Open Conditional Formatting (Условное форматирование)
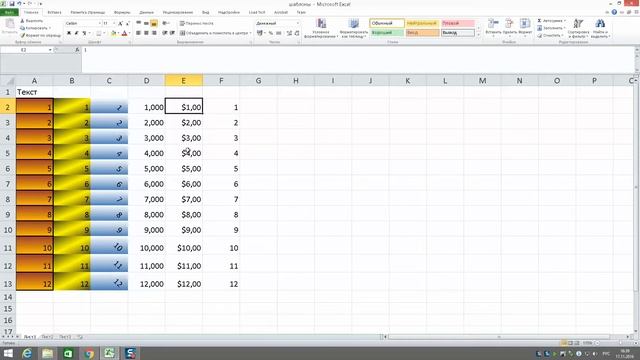 (x=321, y=29)
